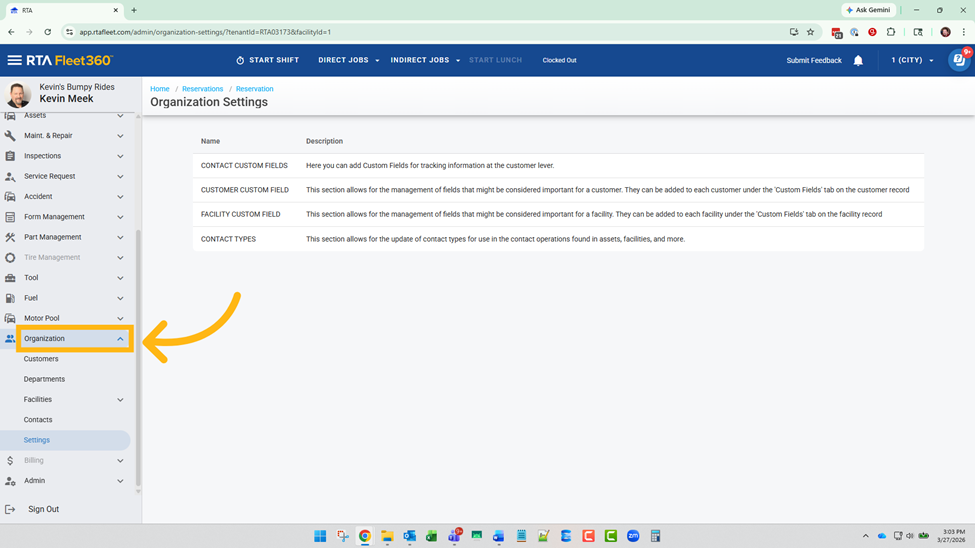Collapse the Organization sidebar section
Viewport: 975px width, 548px height.
click(x=120, y=339)
